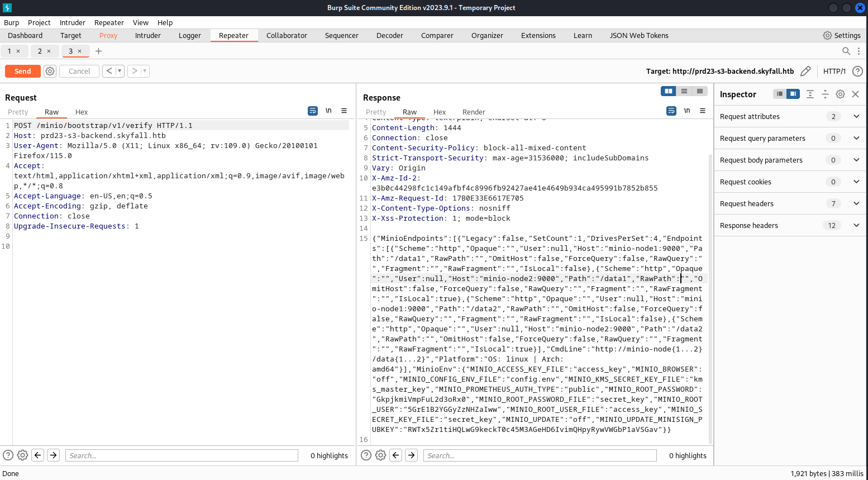Focus the Response search field

540,455
